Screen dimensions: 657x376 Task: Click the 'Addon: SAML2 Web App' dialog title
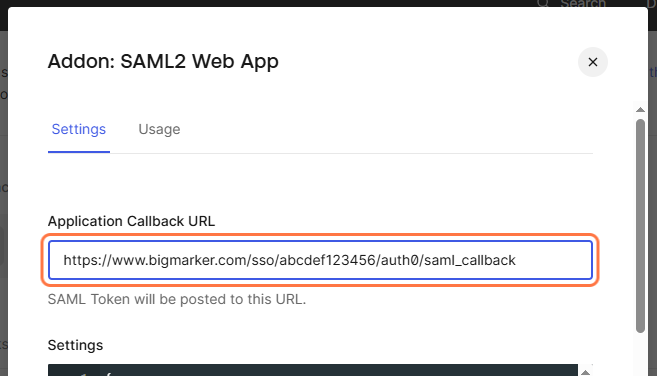point(163,61)
